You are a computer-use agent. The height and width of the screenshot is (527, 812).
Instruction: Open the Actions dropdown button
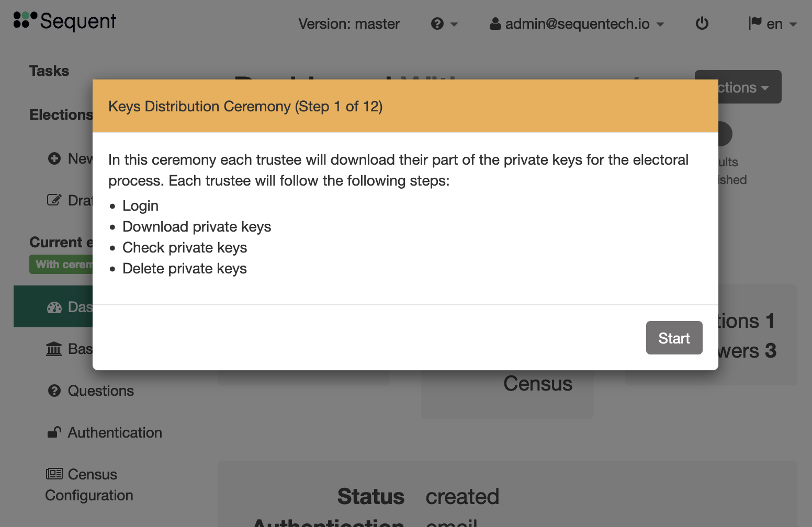point(750,87)
